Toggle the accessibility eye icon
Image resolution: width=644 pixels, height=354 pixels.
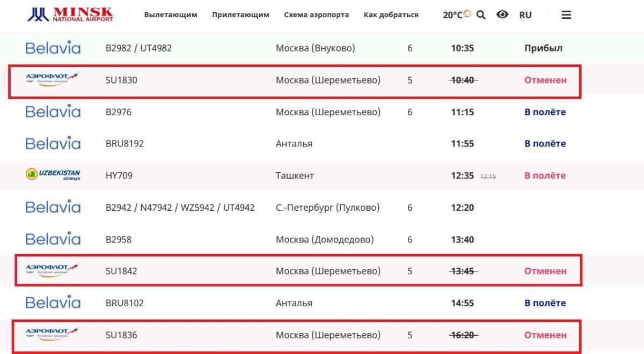502,15
